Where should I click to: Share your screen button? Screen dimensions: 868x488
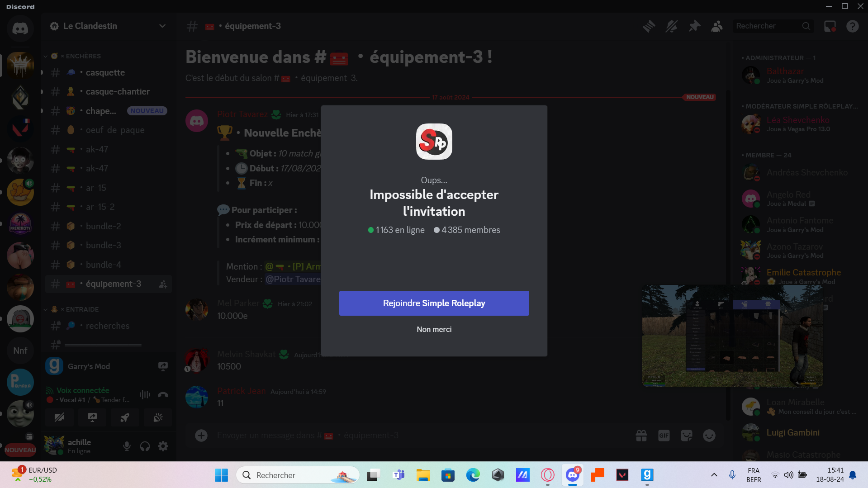(92, 417)
